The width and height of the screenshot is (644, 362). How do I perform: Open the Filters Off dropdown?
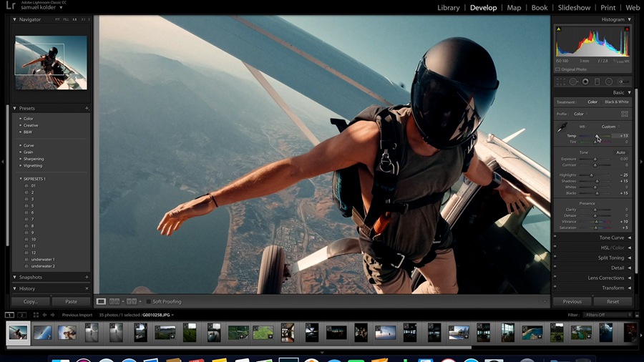tap(608, 315)
